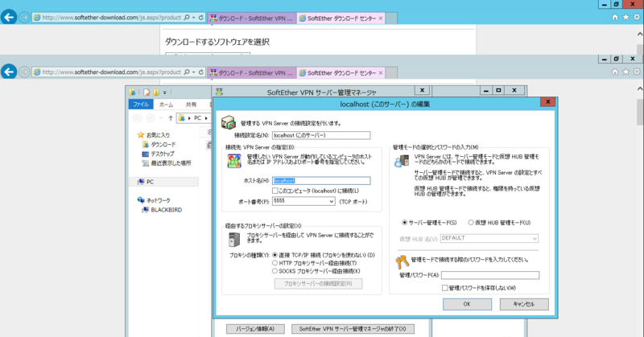Screen dimensions: 644x337
Task: Click PC breadcrumb in the Explorer address bar
Action: pos(197,118)
